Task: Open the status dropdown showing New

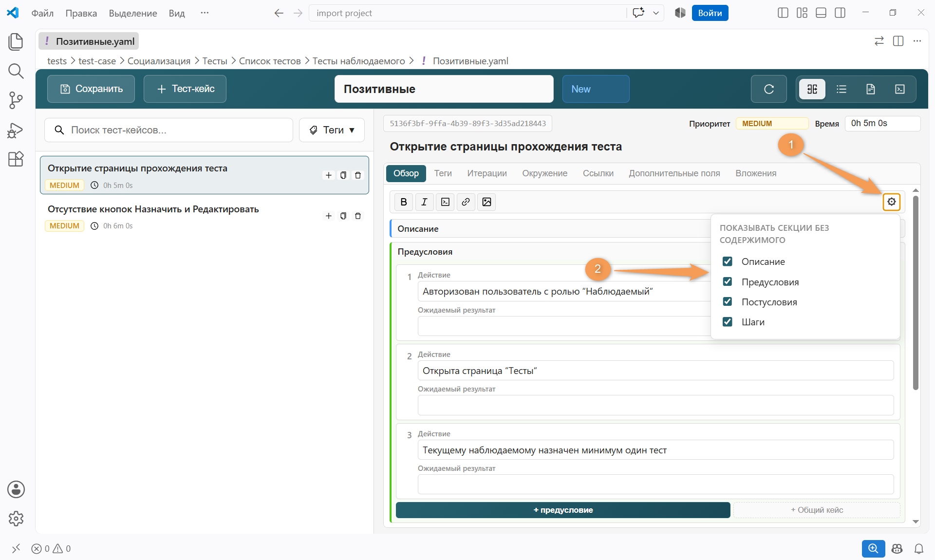Action: click(x=596, y=89)
